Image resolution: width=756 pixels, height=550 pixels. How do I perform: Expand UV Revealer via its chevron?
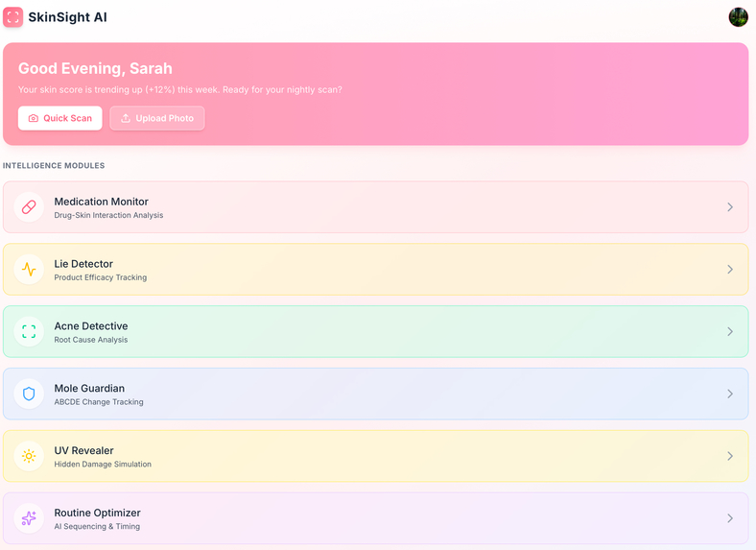click(730, 456)
